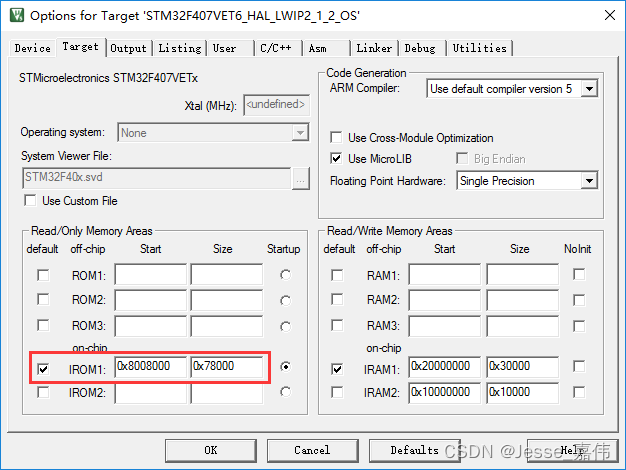Enable NoInit for IRAM2
Viewport: 626px width, 470px height.
(x=579, y=392)
